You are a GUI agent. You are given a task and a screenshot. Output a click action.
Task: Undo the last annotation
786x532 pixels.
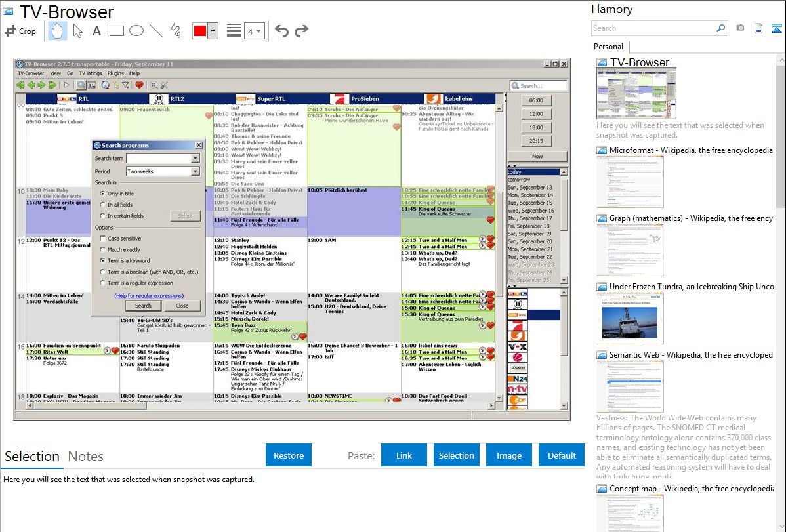(x=281, y=31)
